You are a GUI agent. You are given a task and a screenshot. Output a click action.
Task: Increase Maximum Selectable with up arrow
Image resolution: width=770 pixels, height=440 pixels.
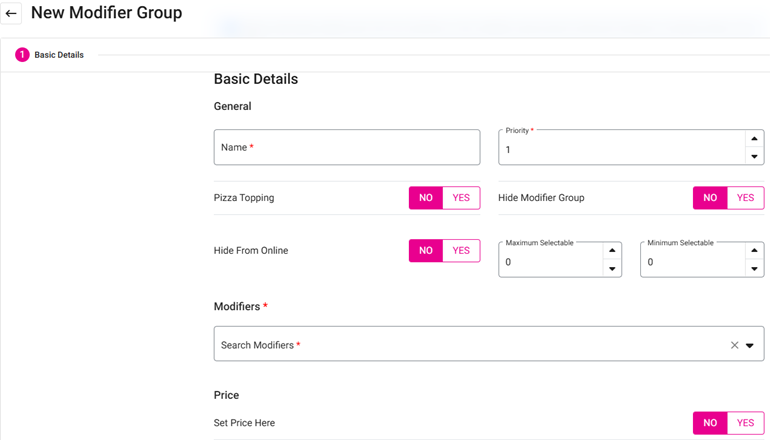click(611, 251)
